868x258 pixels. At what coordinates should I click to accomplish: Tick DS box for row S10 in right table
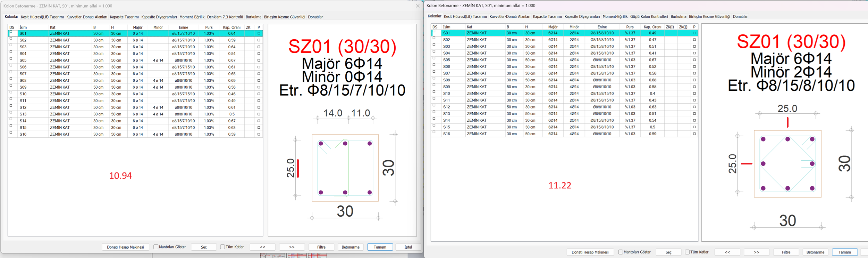[434, 92]
